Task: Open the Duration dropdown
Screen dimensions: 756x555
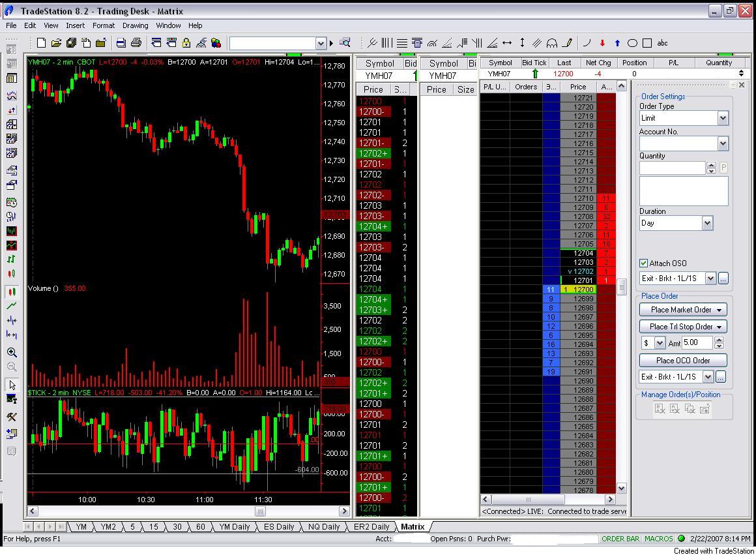Action: (x=707, y=223)
